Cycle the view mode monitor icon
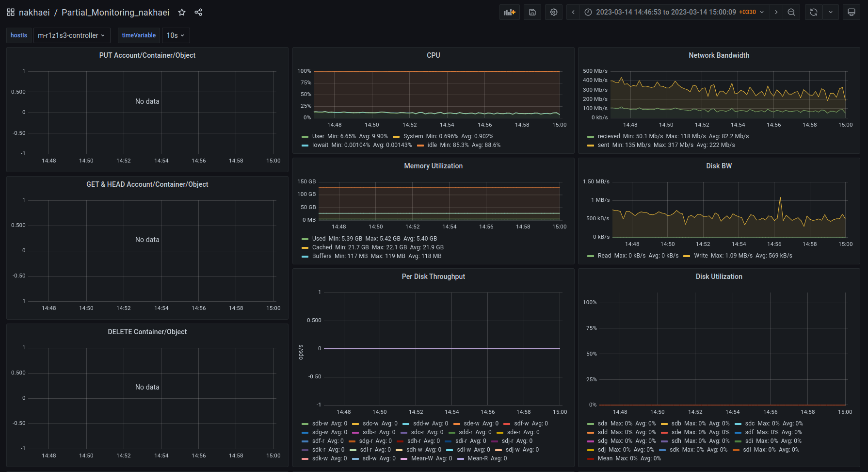Screen dimensions: 868x472 (851, 12)
